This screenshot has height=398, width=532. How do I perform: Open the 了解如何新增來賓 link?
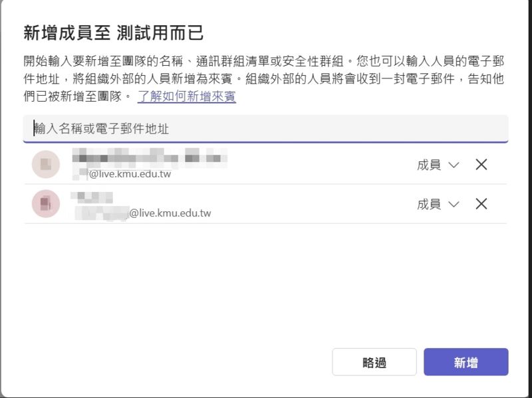(x=186, y=97)
